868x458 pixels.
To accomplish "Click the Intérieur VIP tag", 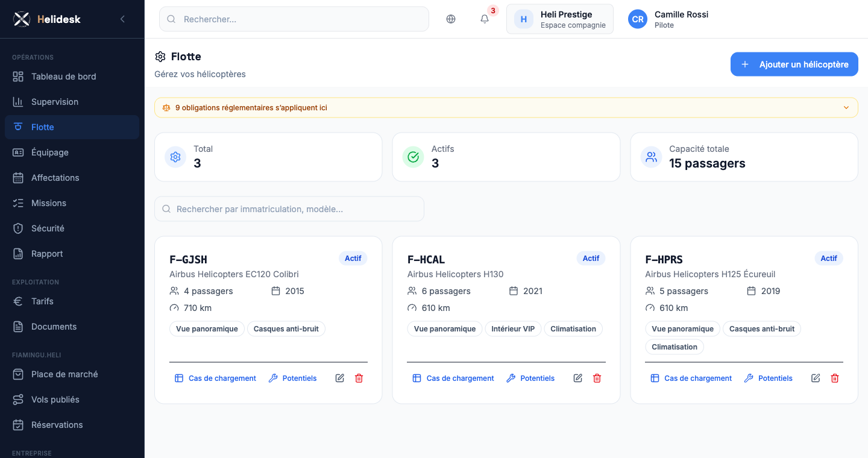I will coord(513,329).
